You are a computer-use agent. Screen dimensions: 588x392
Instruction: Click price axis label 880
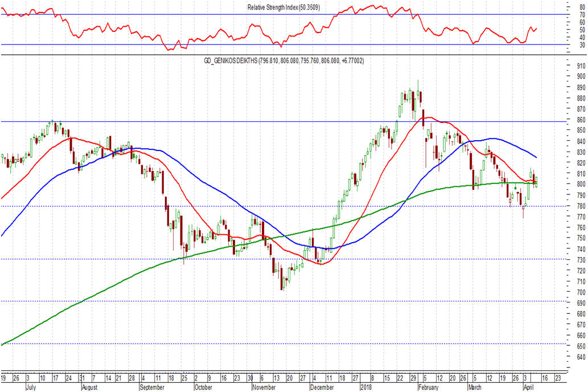click(x=581, y=99)
